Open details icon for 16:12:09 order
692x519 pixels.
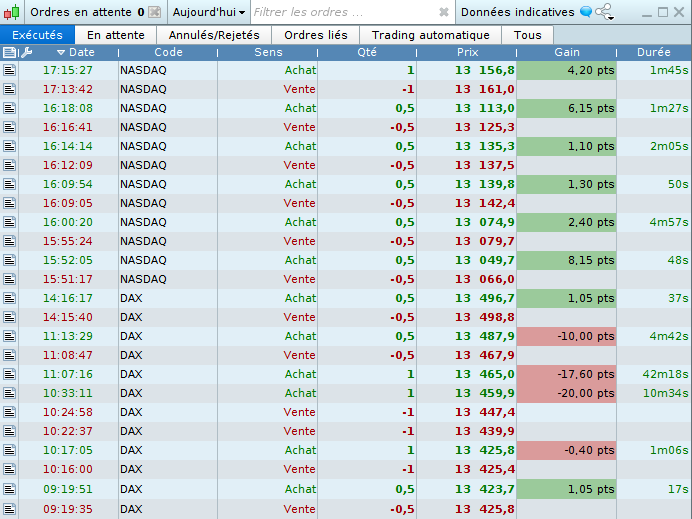click(10, 165)
